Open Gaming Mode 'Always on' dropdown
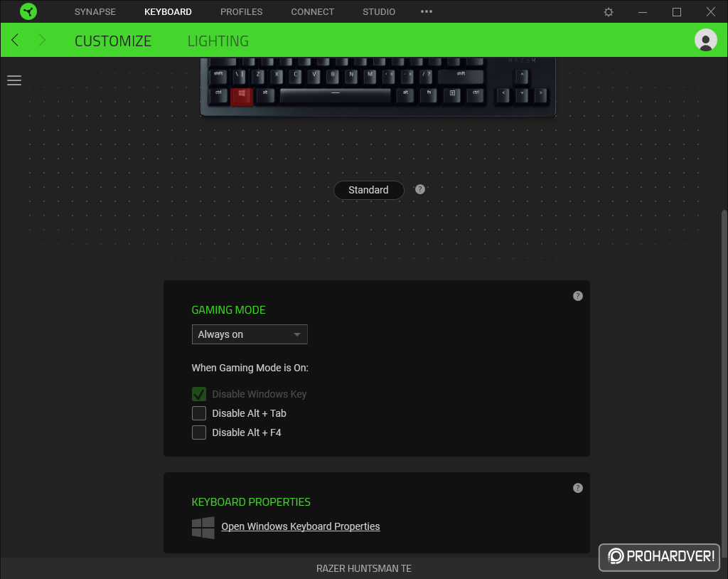The height and width of the screenshot is (579, 728). click(x=250, y=334)
